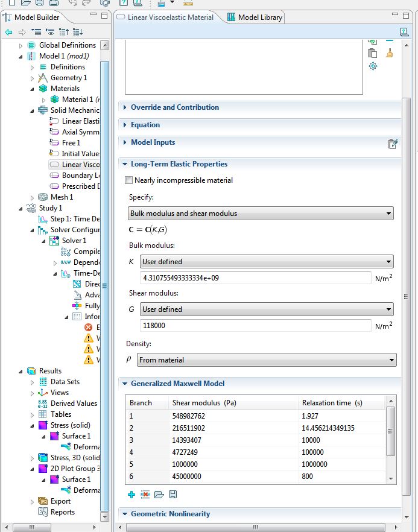Add a new branch with the plus icon

pyautogui.click(x=131, y=495)
